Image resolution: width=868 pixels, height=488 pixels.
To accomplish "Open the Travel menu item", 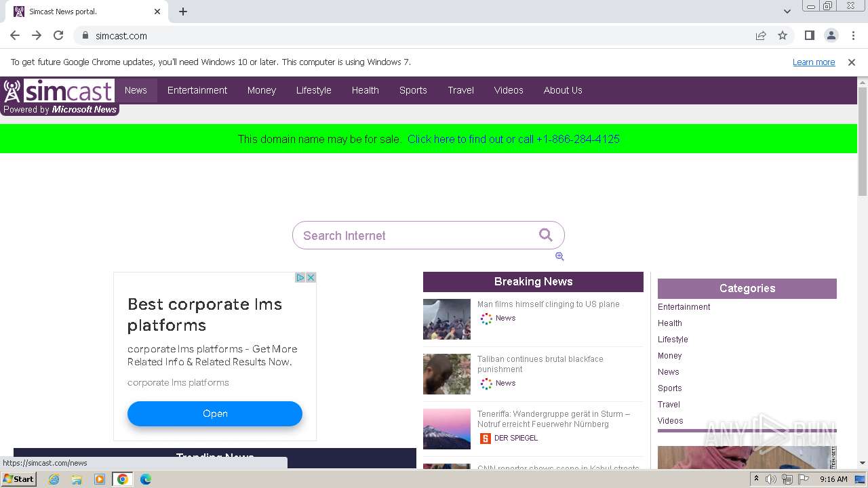I will 461,90.
